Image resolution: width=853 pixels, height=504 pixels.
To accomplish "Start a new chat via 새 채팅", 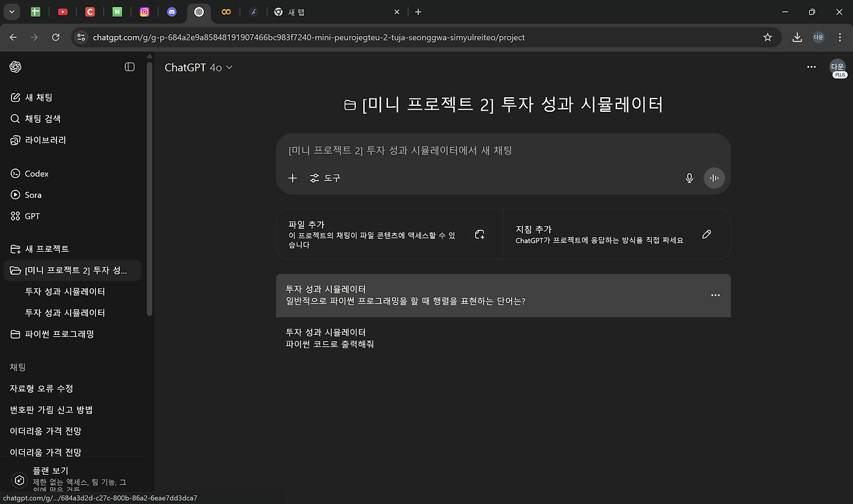I will [73, 97].
